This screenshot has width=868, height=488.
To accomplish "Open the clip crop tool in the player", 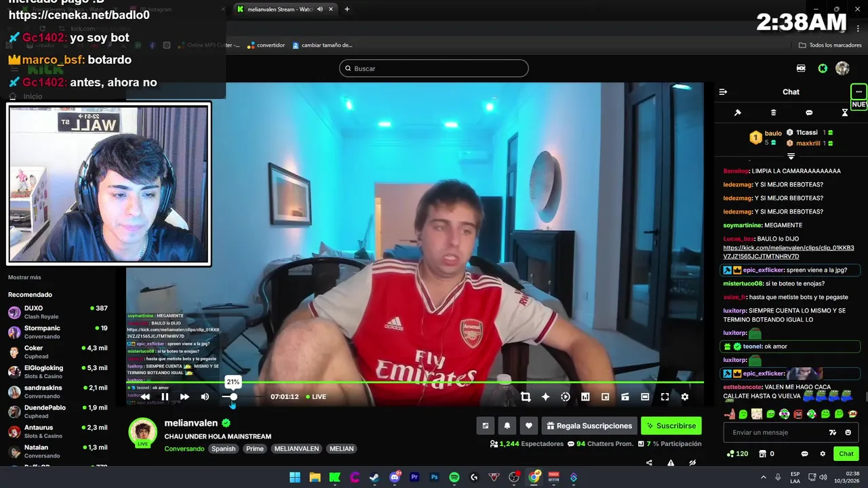I will click(x=526, y=396).
